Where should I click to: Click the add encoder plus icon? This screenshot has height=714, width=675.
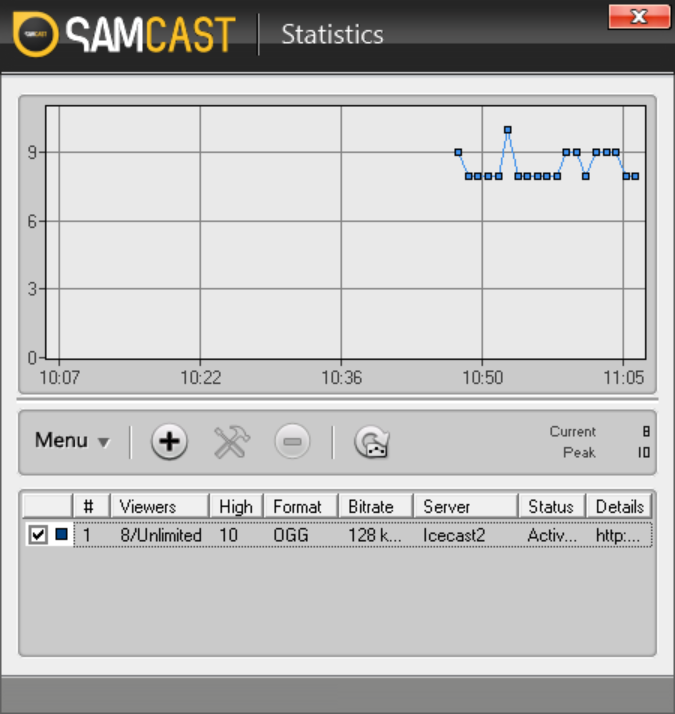tap(169, 441)
